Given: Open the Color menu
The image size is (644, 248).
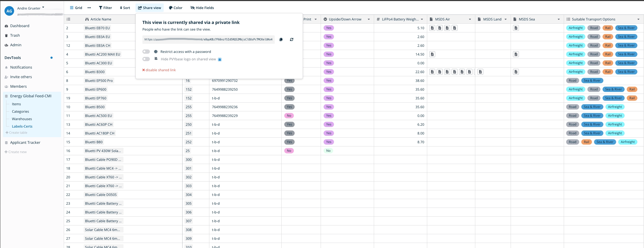Looking at the screenshot, I should [176, 8].
